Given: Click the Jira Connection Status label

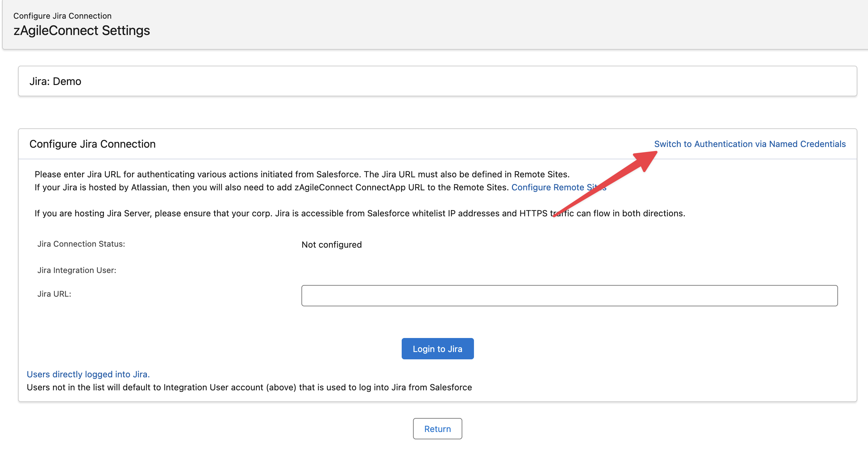Looking at the screenshot, I should 81,244.
